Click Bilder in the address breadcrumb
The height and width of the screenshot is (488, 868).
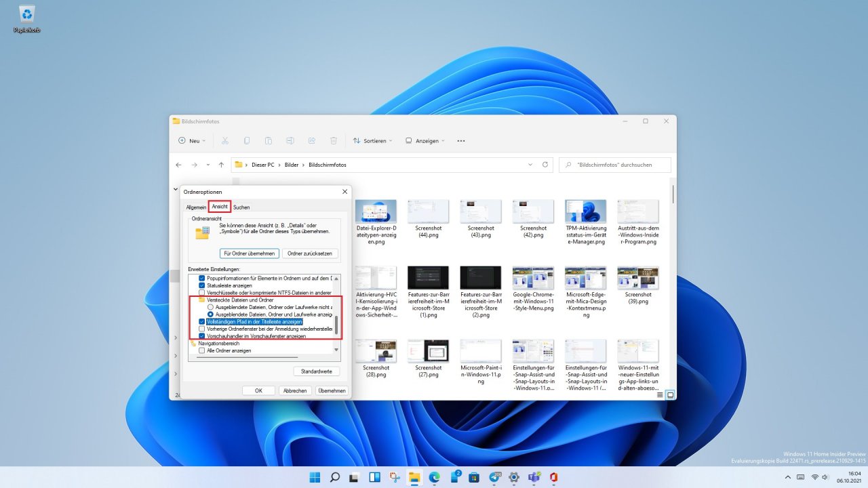pyautogui.click(x=292, y=165)
